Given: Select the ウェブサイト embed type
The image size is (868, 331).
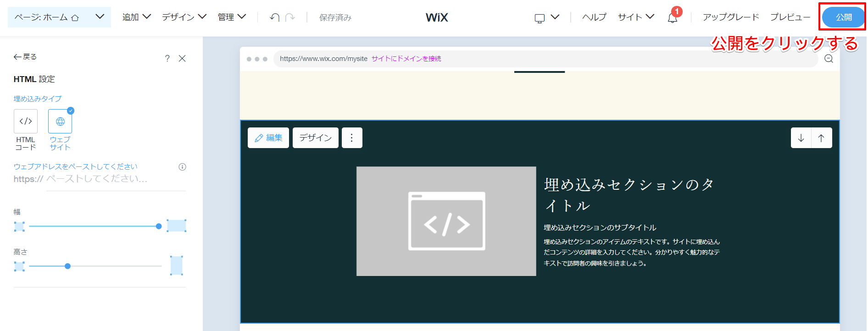Looking at the screenshot, I should (x=60, y=121).
